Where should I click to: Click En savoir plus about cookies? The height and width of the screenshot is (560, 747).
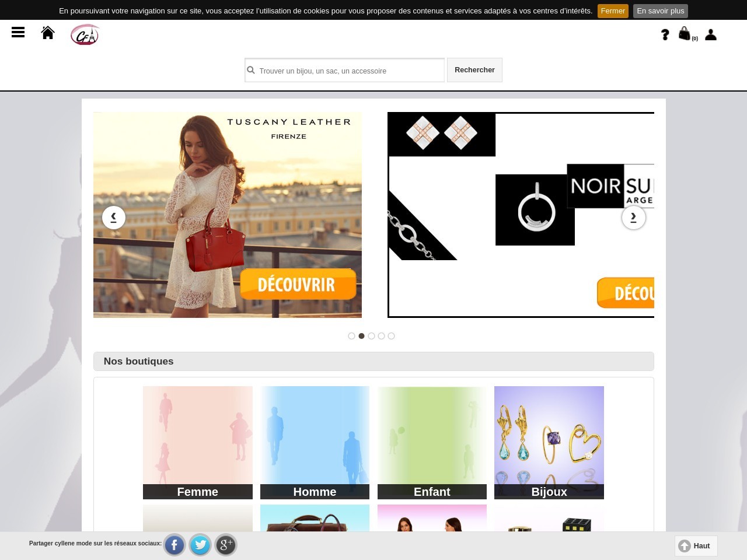click(661, 11)
